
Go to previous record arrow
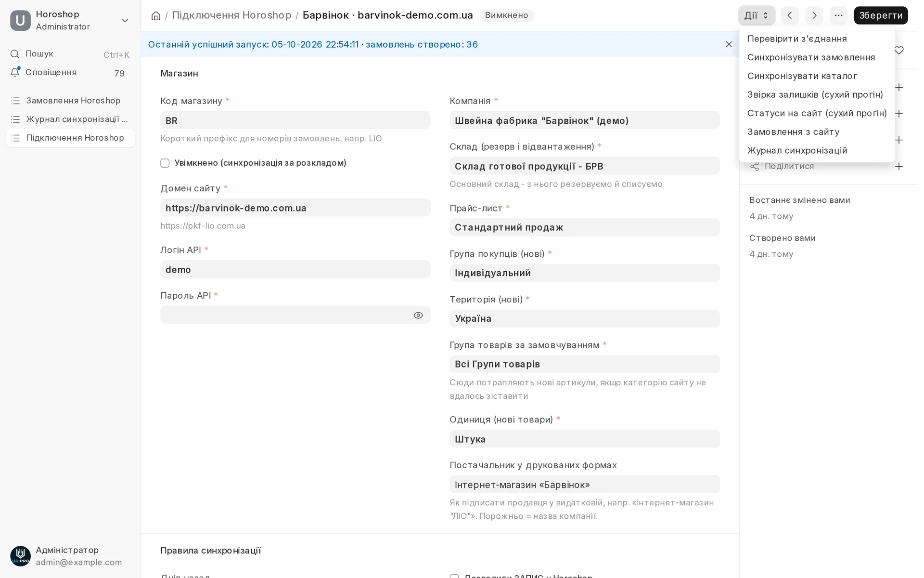[x=790, y=15]
